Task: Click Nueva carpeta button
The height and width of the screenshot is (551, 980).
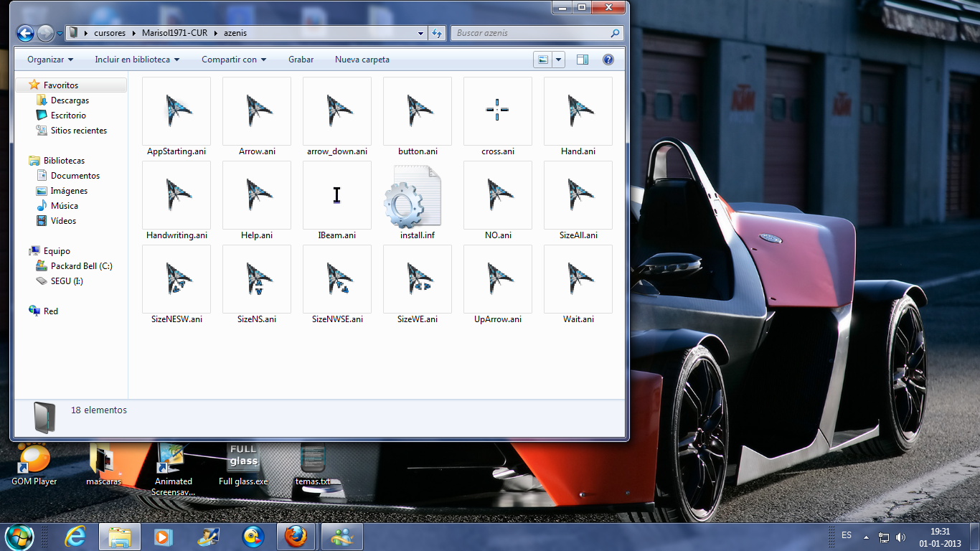Action: [x=362, y=60]
